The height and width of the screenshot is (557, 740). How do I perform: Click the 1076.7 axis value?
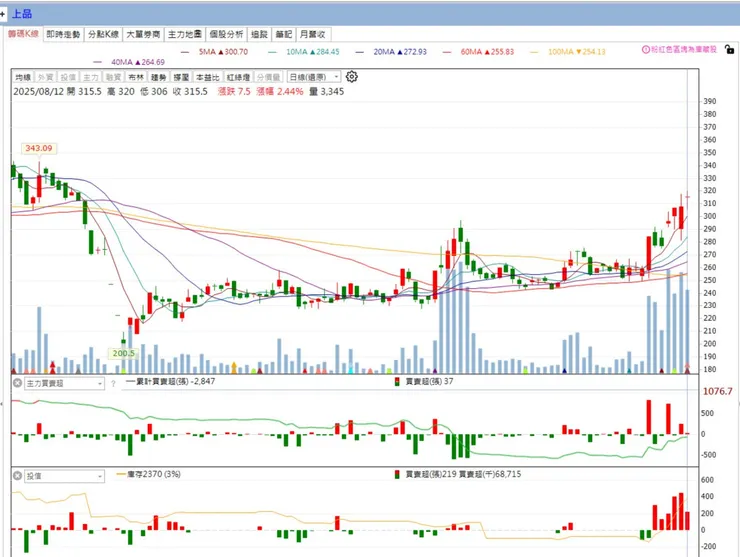718,391
